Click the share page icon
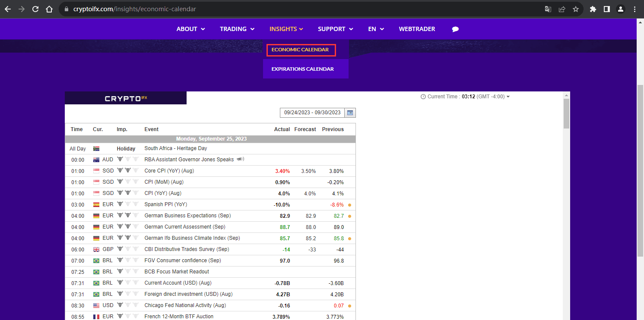This screenshot has width=644, height=320. point(562,9)
